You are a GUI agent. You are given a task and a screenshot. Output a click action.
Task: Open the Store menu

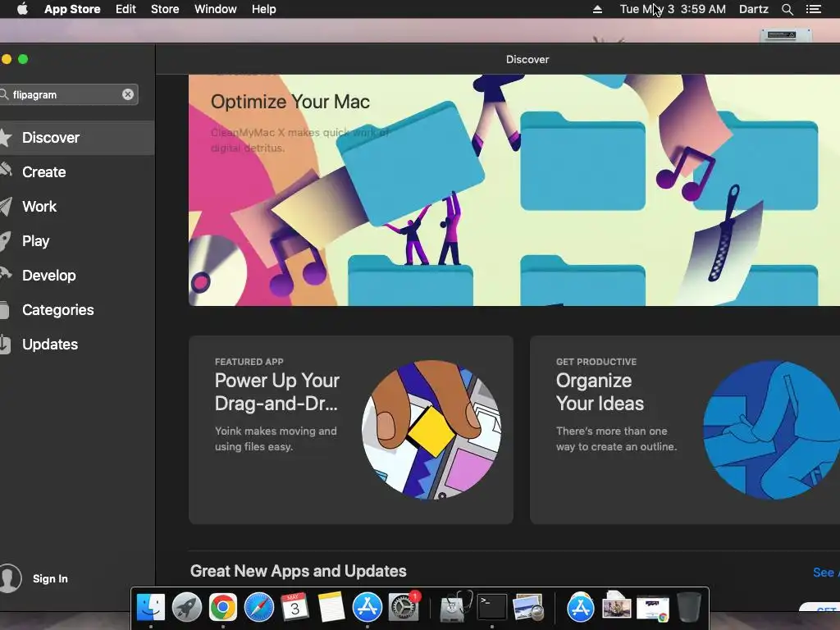click(165, 9)
